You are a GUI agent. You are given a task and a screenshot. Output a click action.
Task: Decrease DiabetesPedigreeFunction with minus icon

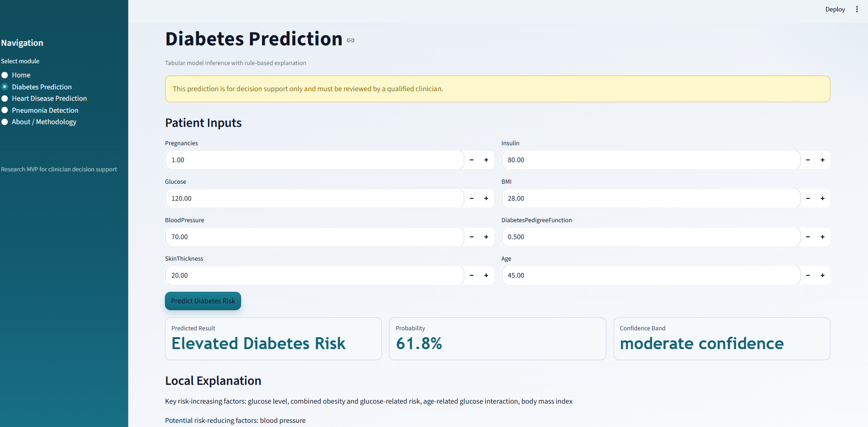(808, 237)
